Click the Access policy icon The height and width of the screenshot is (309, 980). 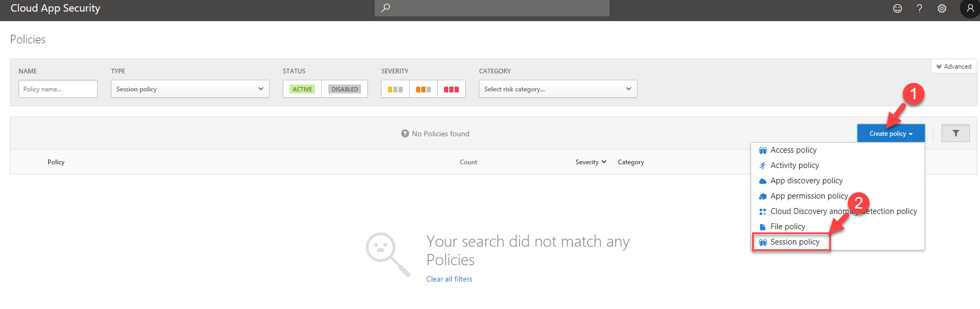click(763, 151)
